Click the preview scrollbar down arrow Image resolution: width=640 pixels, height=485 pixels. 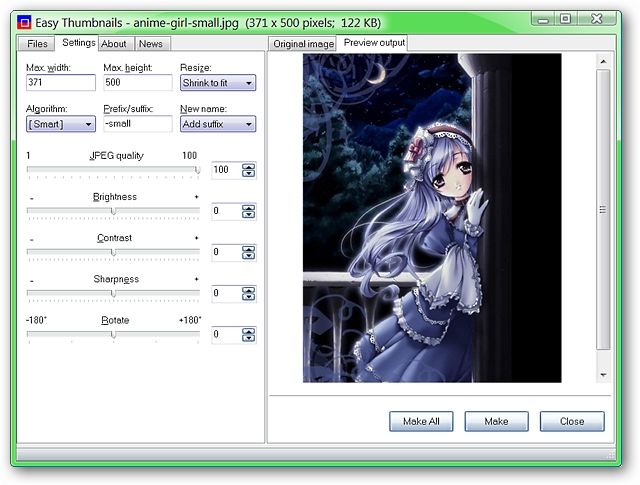603,375
